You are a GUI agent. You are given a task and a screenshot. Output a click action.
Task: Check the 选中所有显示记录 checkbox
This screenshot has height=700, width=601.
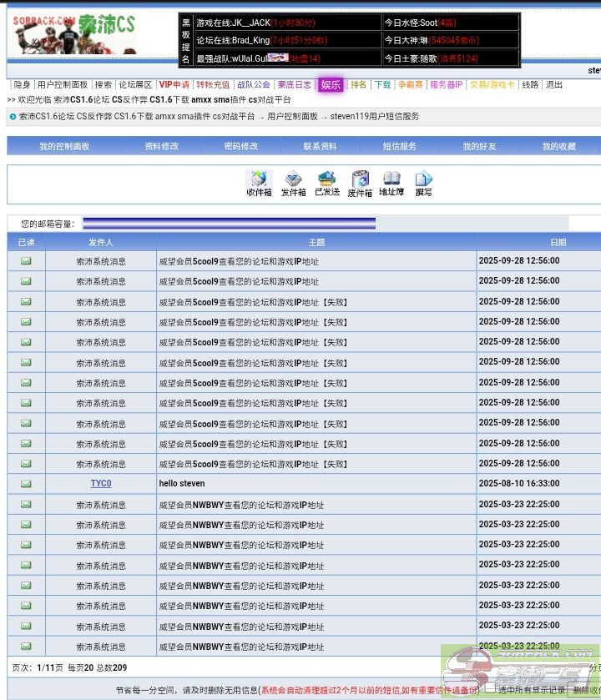490,689
